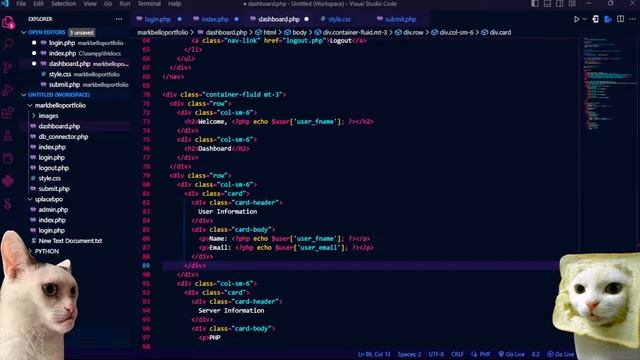Open admin.php in spacebpo folder
This screenshot has width=640, height=360.
pos(53,210)
